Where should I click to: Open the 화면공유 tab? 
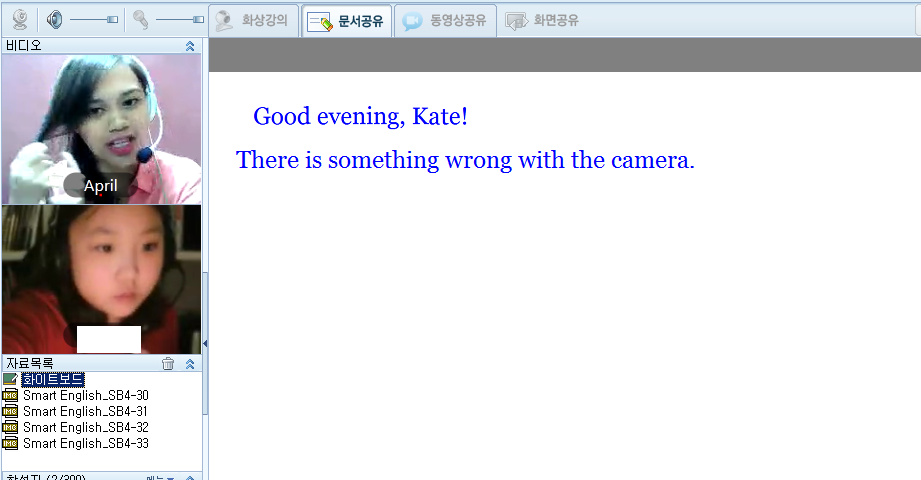coord(542,20)
